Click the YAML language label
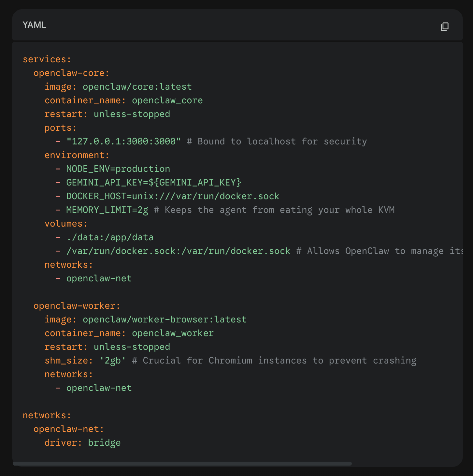 [x=35, y=25]
